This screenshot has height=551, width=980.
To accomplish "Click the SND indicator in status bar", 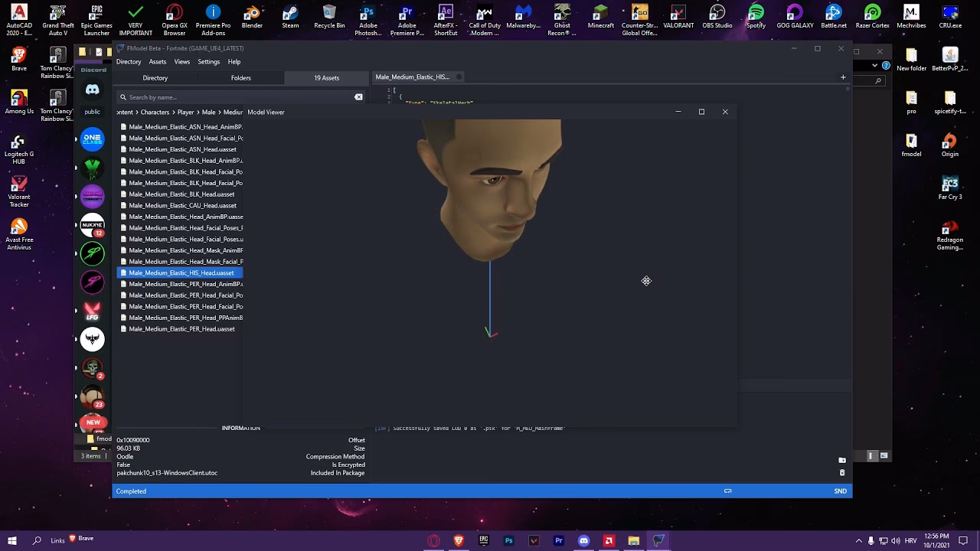I will click(x=840, y=491).
